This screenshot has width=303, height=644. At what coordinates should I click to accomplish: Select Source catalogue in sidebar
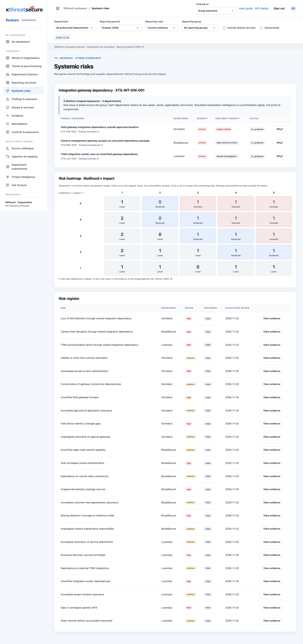coord(24,148)
